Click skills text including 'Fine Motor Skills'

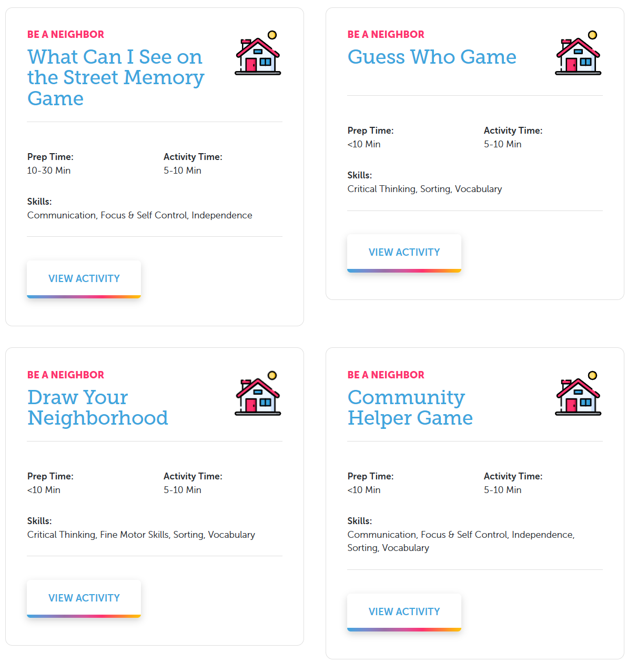point(141,535)
